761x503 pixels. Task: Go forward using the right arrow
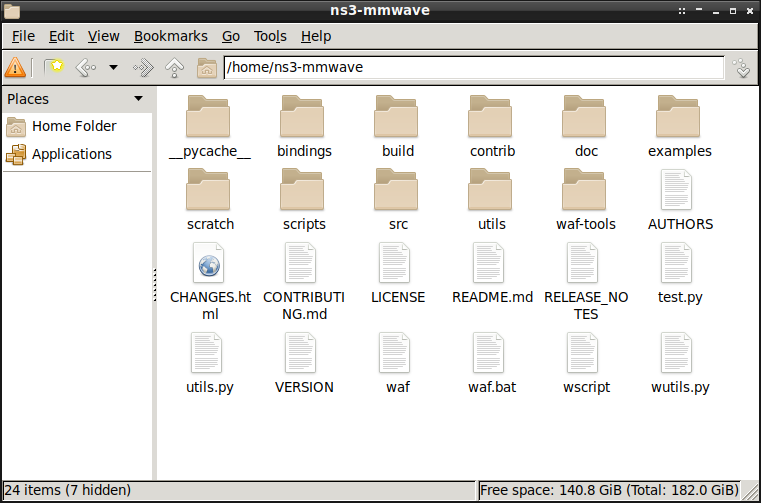pos(143,67)
